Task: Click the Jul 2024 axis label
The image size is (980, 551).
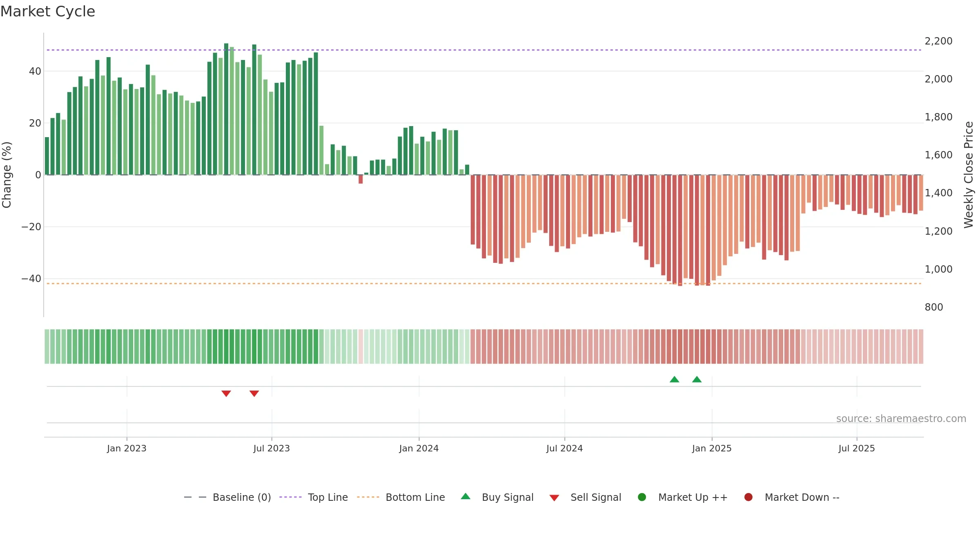Action: (565, 448)
